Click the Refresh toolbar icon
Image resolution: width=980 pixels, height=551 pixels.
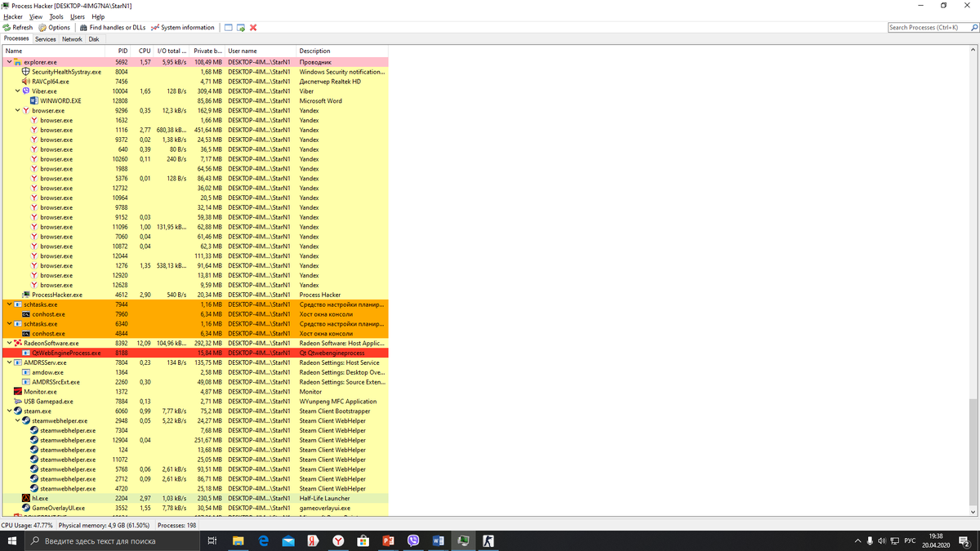7,28
